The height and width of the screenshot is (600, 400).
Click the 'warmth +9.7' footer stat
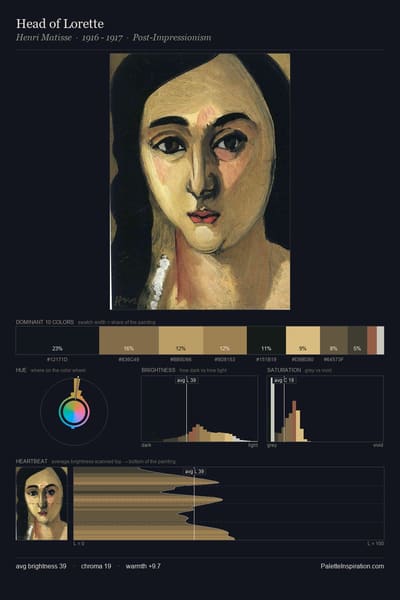(x=143, y=566)
